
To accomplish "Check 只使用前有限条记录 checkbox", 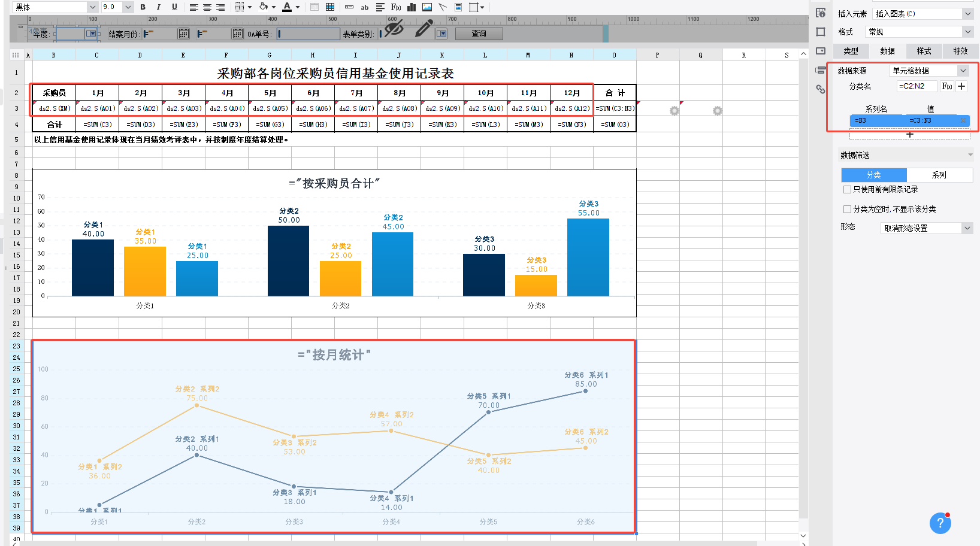I will click(x=847, y=189).
